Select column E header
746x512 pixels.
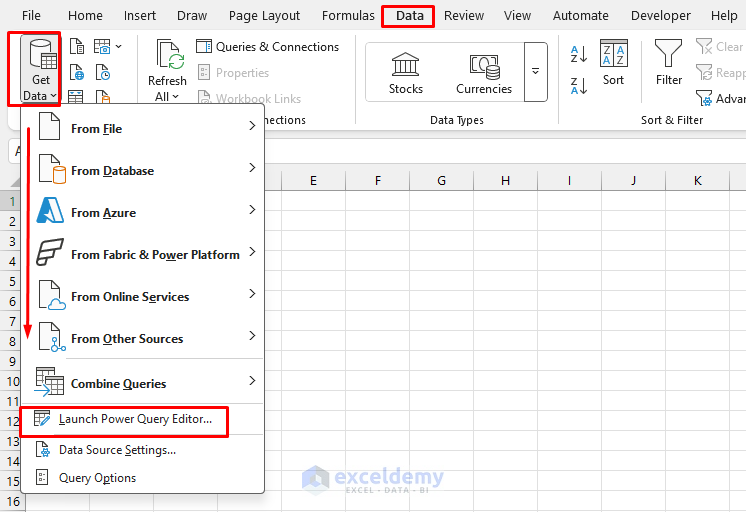coord(313,181)
